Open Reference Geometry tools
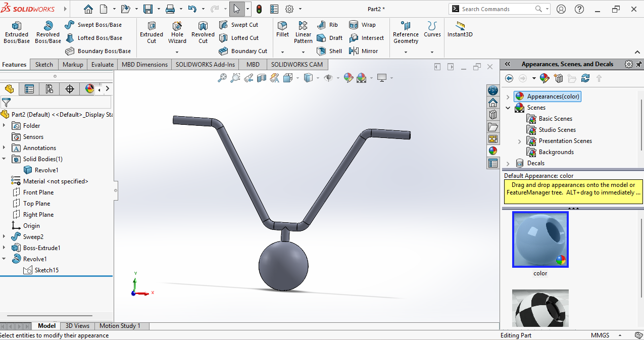This screenshot has width=644, height=340. tap(406, 32)
